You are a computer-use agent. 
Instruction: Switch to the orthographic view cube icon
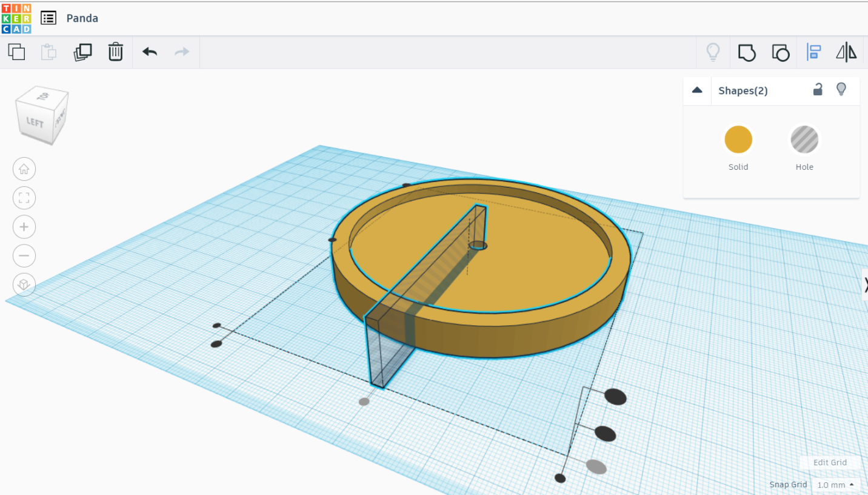click(x=24, y=285)
